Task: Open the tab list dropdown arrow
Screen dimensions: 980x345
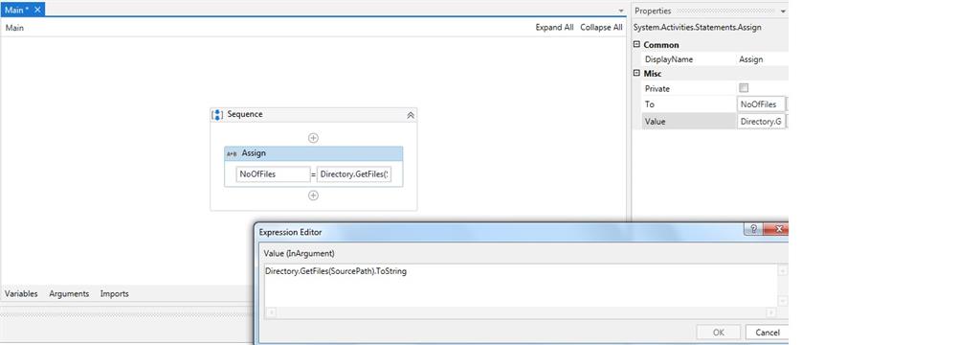Action: [x=620, y=11]
